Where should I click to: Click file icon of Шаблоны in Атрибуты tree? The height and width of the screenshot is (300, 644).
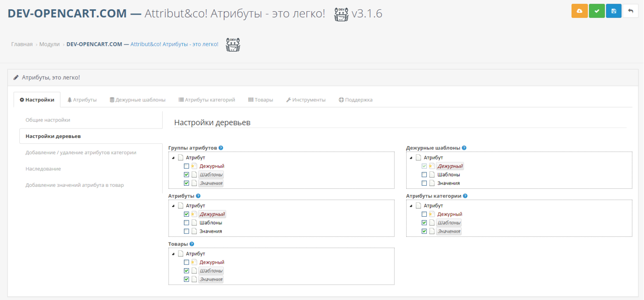[194, 223]
